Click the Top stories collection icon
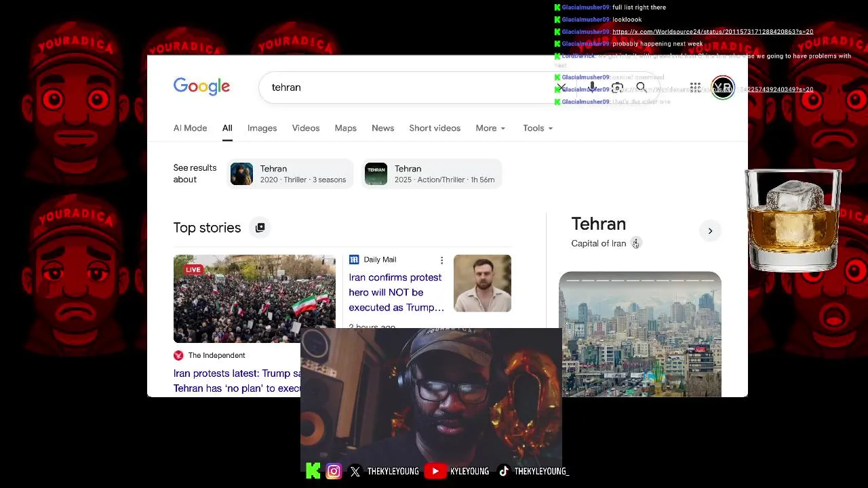This screenshot has height=488, width=868. (260, 228)
